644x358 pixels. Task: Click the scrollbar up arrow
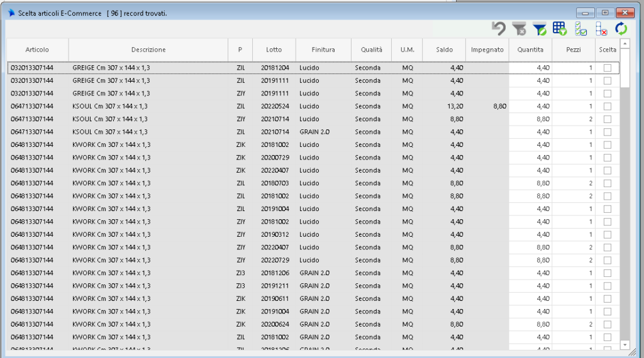[x=625, y=43]
